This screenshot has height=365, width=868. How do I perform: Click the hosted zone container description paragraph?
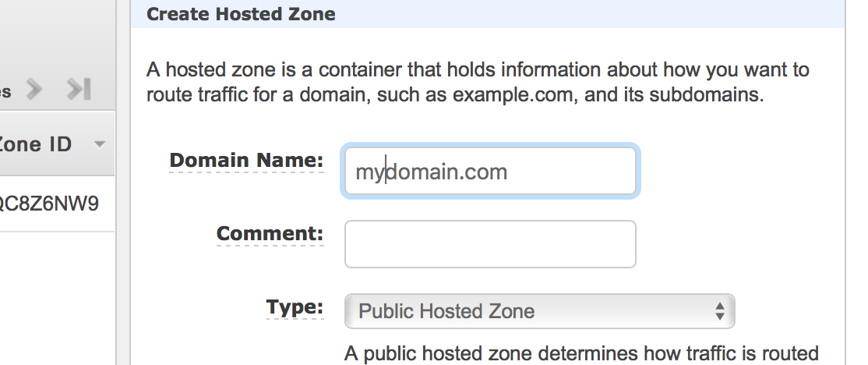(478, 83)
